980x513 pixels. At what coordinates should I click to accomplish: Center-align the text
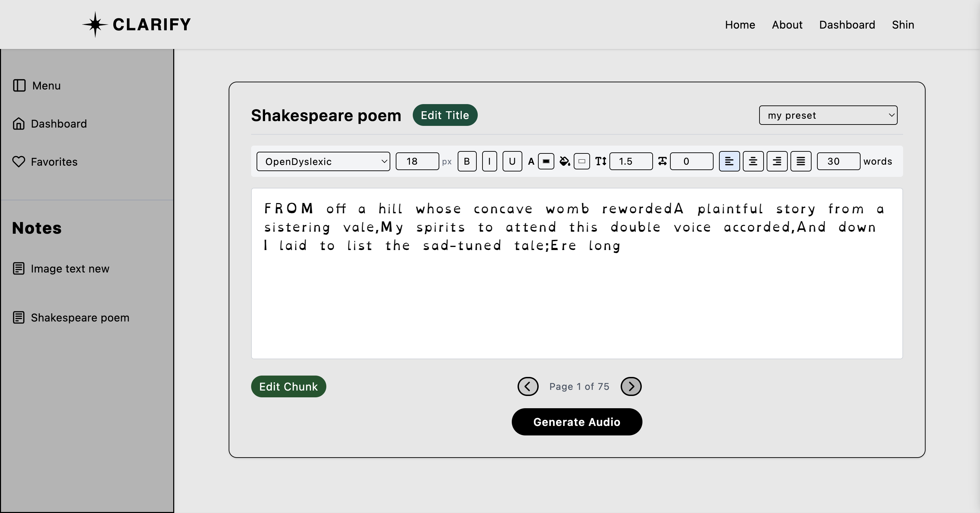[x=753, y=161]
